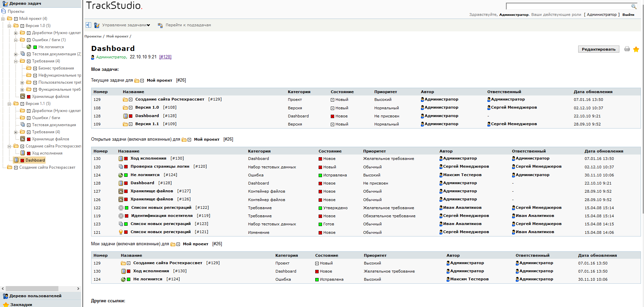Click the Проекты cube icon in the tree
Screen dimensions: 644x307
click(x=4, y=11)
